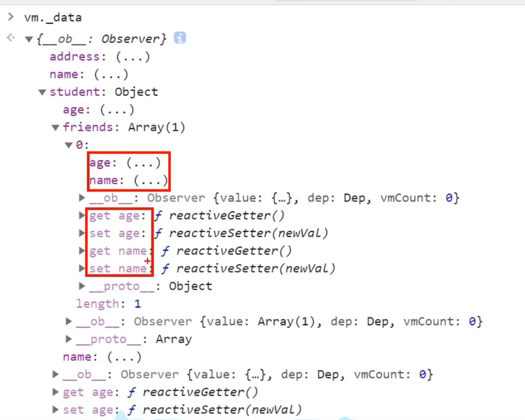
Task: Expand get name reactiveGetter entry
Action: click(x=82, y=251)
